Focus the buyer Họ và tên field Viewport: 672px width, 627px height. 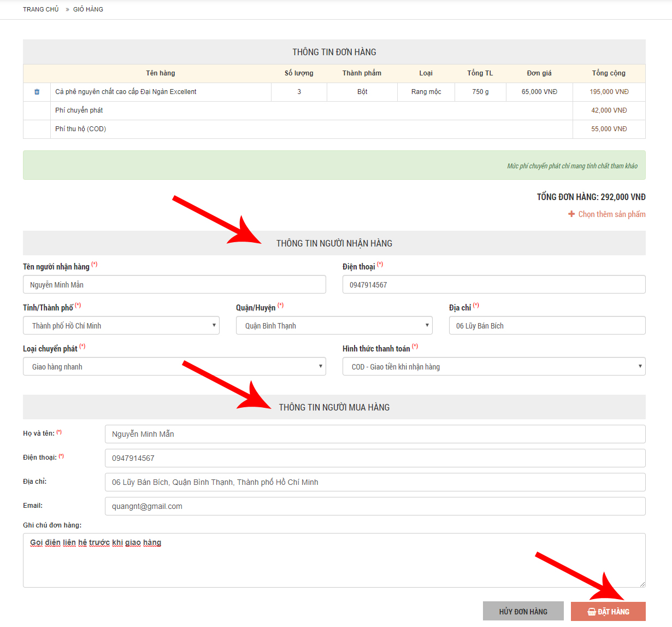[x=375, y=434]
